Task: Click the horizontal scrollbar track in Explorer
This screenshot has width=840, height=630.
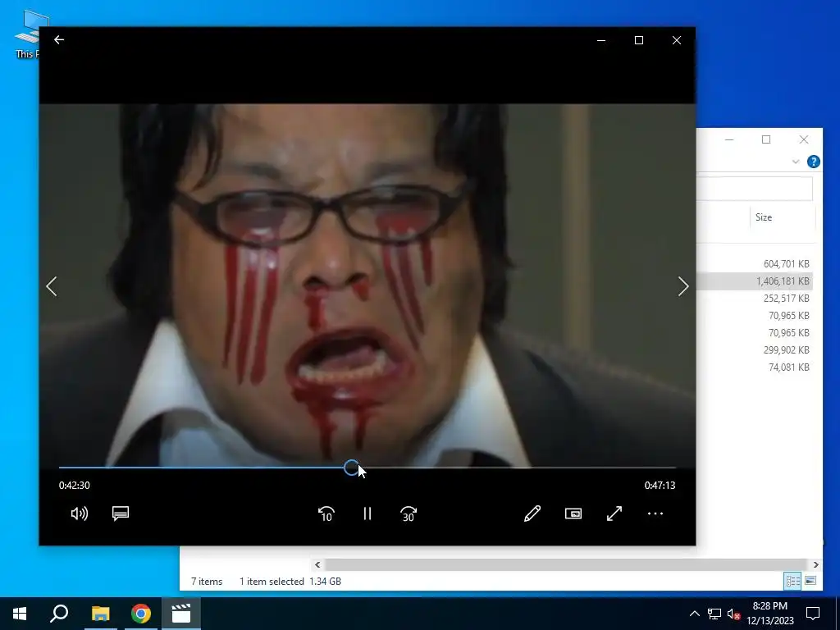Action: click(566, 564)
